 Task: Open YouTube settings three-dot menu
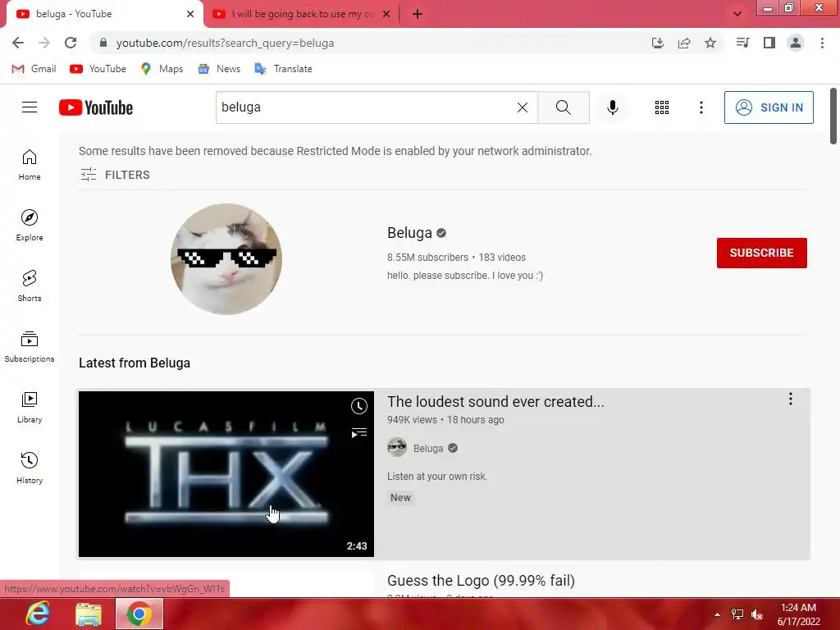[701, 107]
